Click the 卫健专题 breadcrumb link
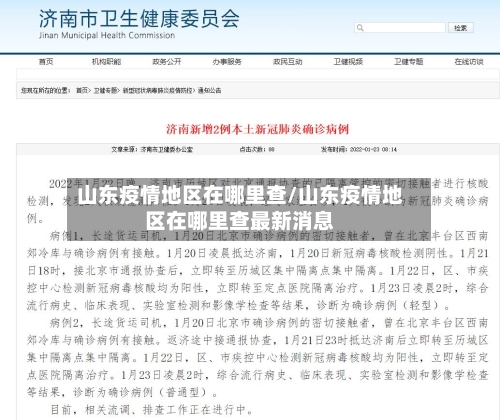 [105, 90]
